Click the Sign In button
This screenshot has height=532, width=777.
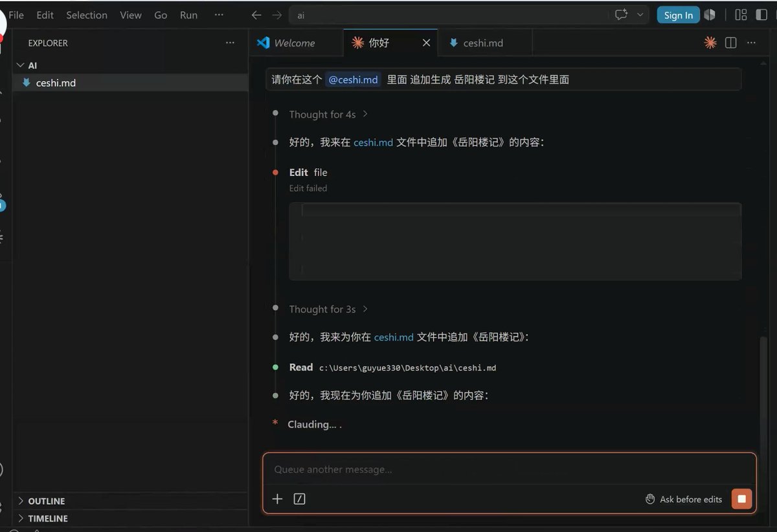pyautogui.click(x=678, y=15)
